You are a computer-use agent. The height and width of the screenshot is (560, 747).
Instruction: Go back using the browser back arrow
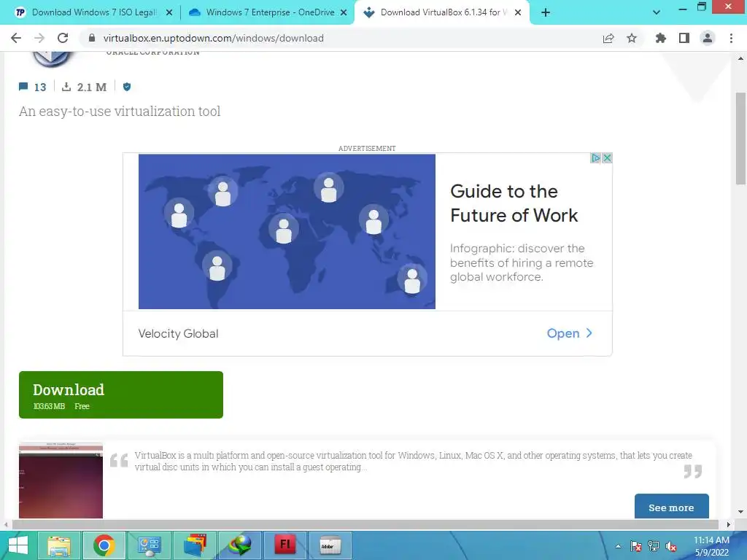click(16, 38)
